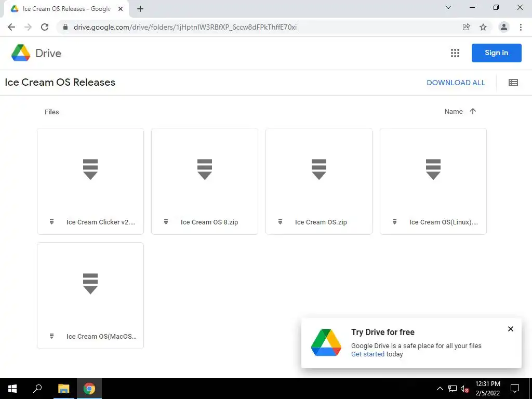Viewport: 532px width, 399px height.
Task: Click small archive icon beside Ice Cream Clicker
Action: pos(51,222)
